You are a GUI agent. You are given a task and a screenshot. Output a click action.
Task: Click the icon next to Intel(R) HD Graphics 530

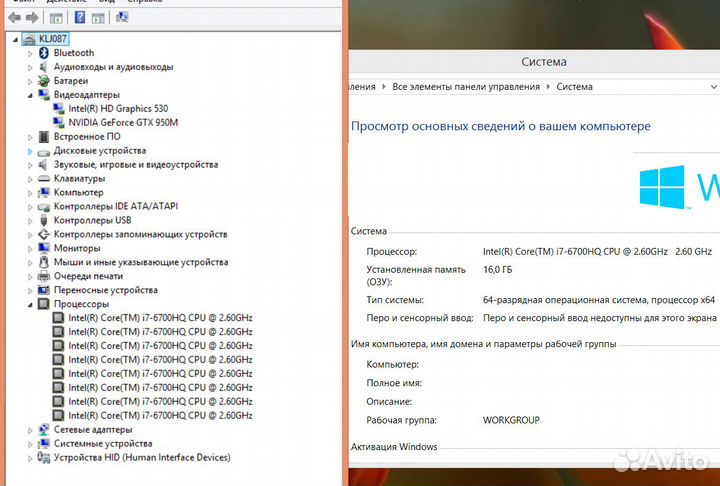[x=58, y=109]
